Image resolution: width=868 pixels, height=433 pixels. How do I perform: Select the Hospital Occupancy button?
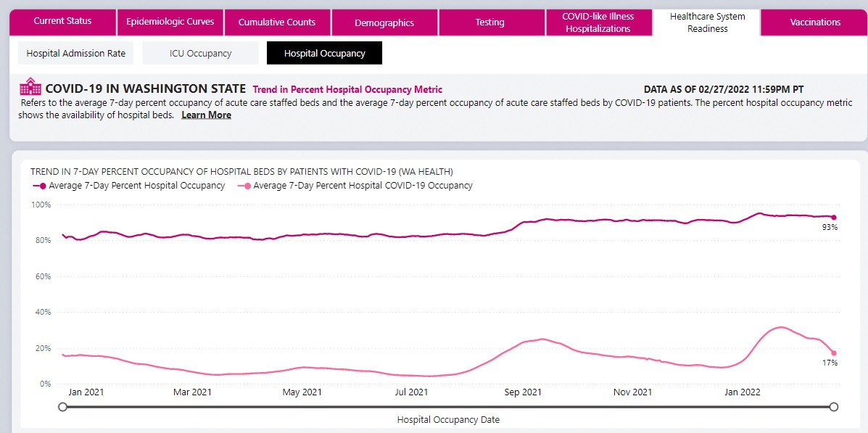(x=324, y=53)
